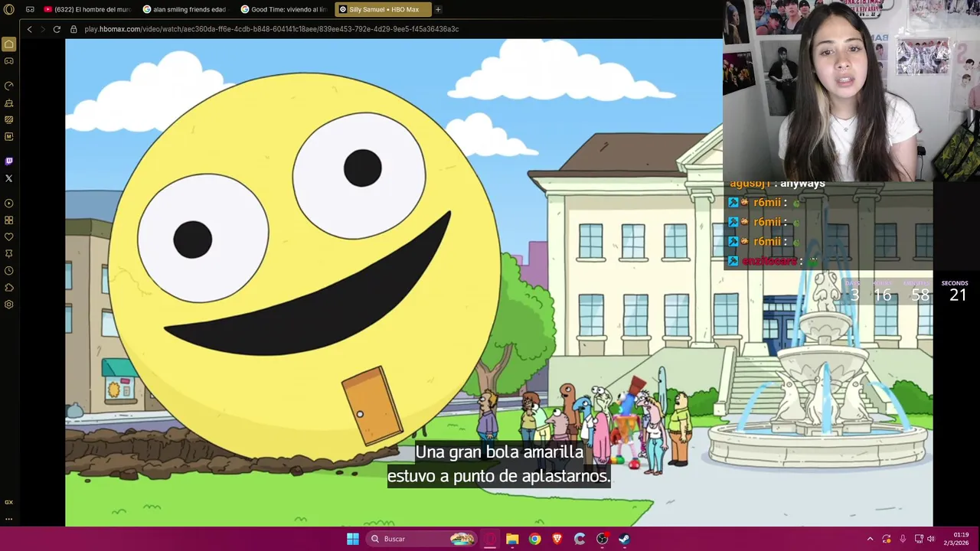This screenshot has width=980, height=551.
Task: Switch to Good Time: viviendo al límite tab
Action: pos(284,9)
